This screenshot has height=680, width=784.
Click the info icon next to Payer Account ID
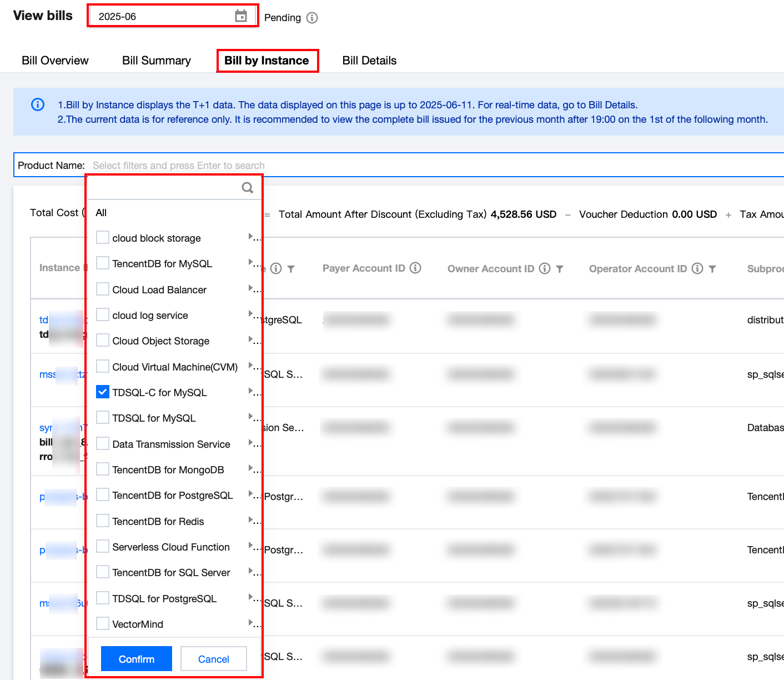tap(415, 268)
